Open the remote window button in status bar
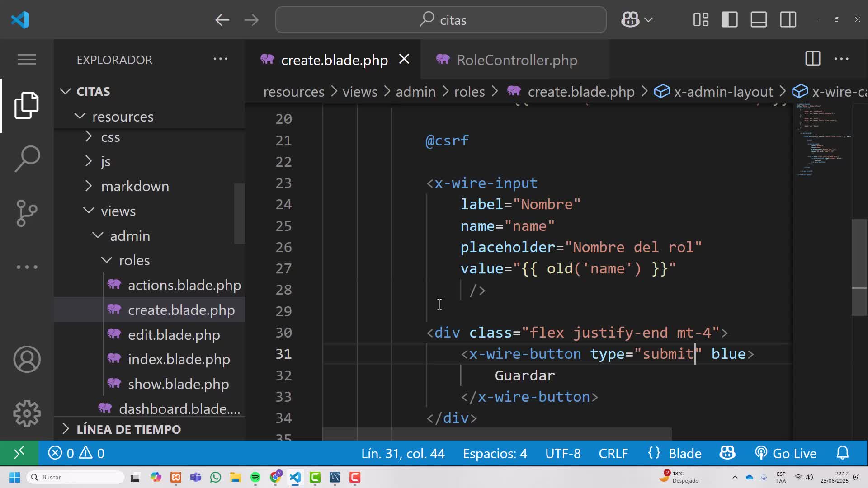868x488 pixels. click(x=19, y=453)
